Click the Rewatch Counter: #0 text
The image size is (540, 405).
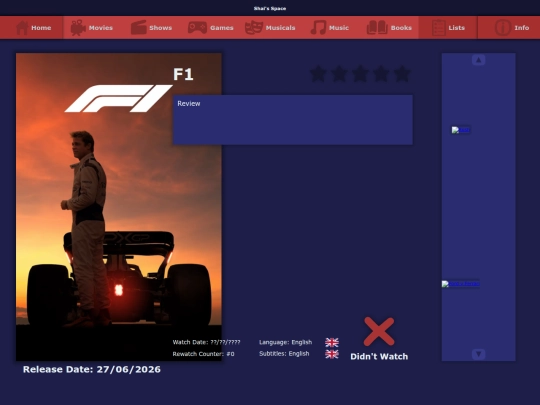204,354
